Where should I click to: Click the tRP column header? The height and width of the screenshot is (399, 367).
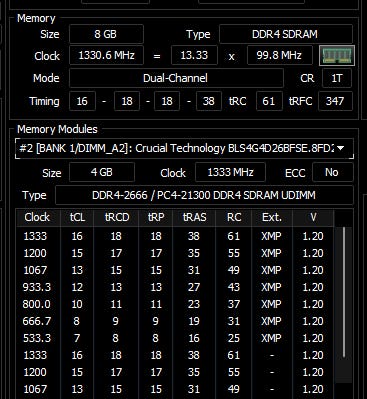coord(156,217)
